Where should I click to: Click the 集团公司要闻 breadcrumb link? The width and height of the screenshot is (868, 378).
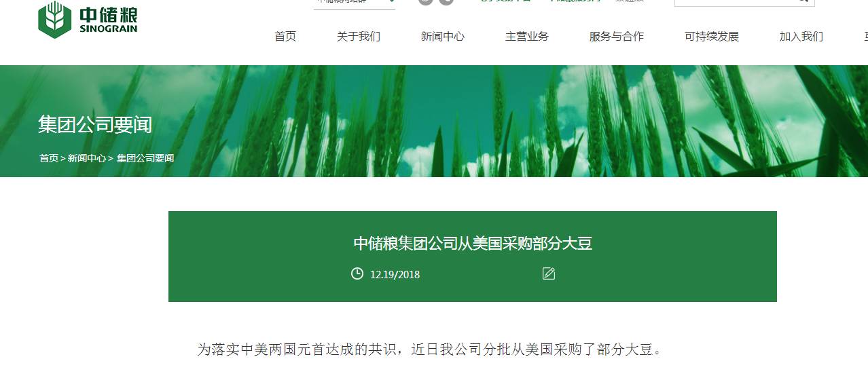(145, 158)
